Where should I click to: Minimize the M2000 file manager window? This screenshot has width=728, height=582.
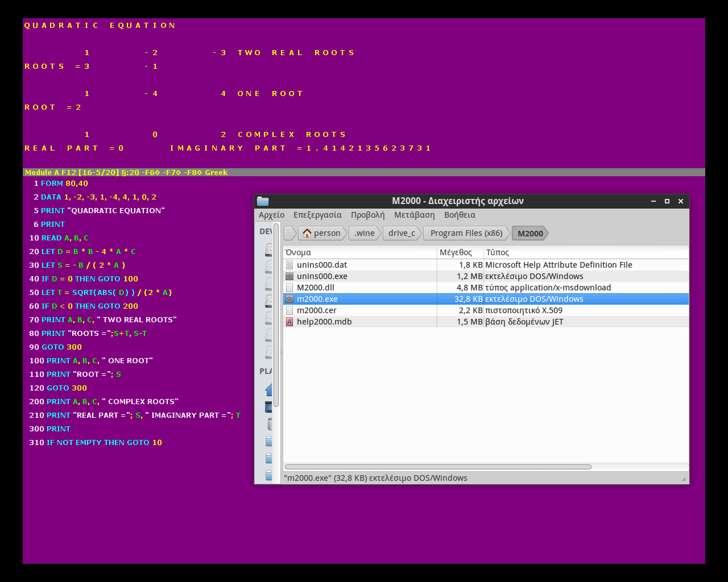pos(653,201)
